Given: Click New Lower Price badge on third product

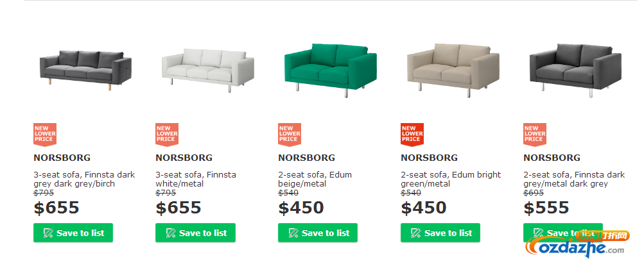Looking at the screenshot, I should point(290,135).
